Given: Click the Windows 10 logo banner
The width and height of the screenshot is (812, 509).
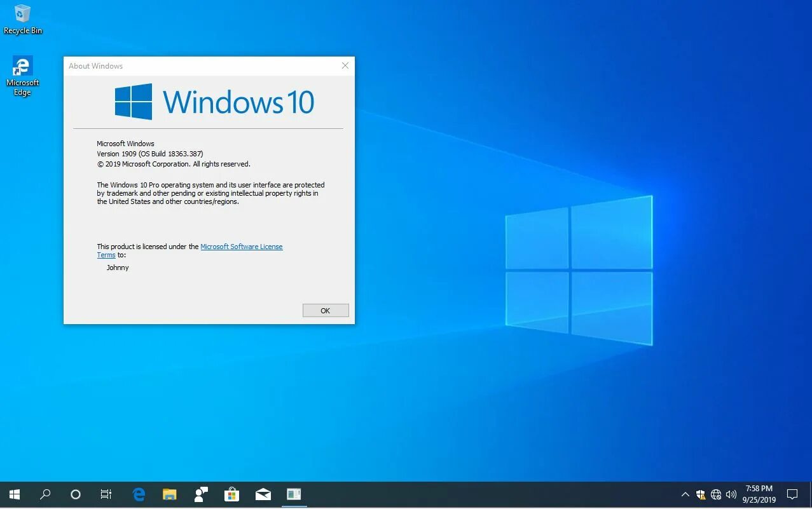Looking at the screenshot, I should point(214,102).
